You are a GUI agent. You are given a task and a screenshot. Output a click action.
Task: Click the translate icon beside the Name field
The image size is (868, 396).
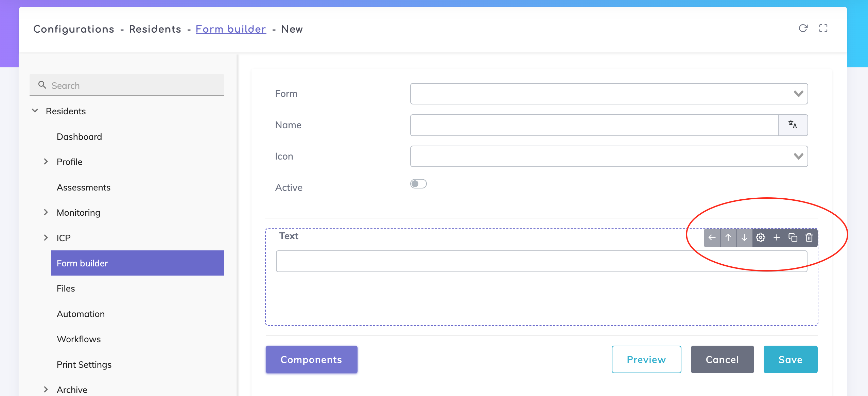(x=793, y=125)
